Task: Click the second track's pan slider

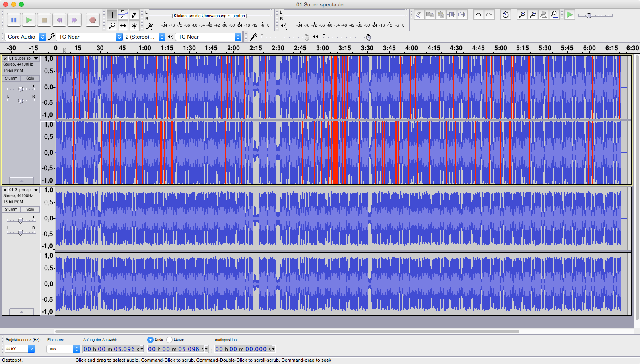Action: coord(21,232)
